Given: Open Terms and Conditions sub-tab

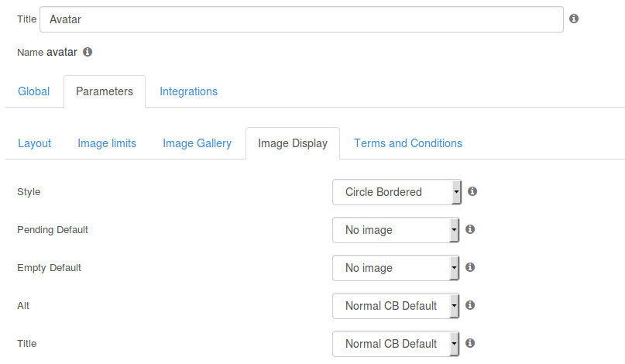Looking at the screenshot, I should click(408, 143).
